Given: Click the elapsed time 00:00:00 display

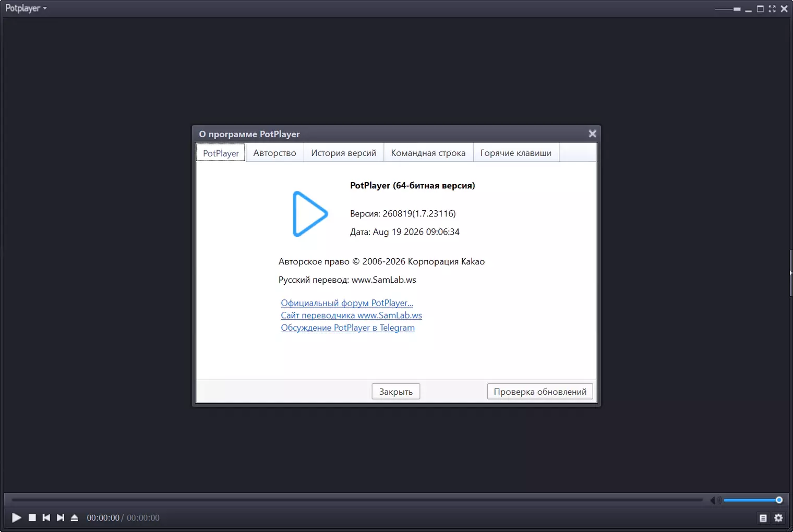Looking at the screenshot, I should pyautogui.click(x=103, y=518).
